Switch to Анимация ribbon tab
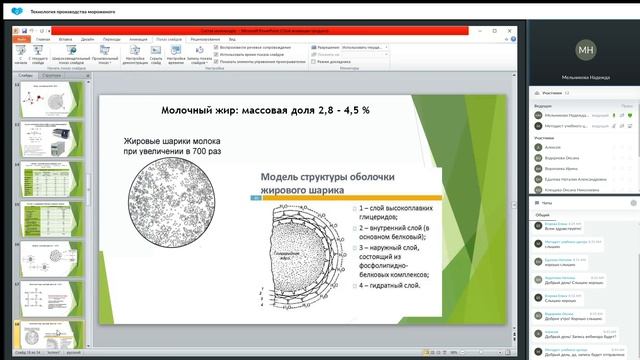The width and height of the screenshot is (640, 360). tap(138, 39)
